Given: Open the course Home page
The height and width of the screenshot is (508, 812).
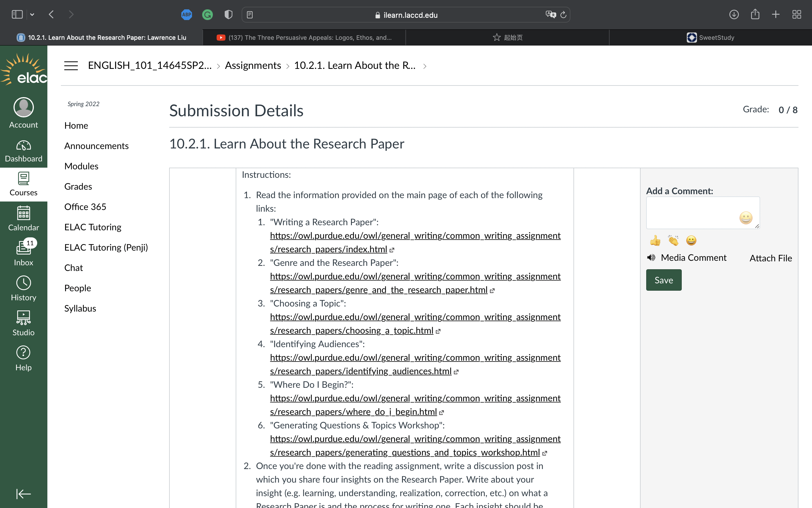Looking at the screenshot, I should point(76,125).
